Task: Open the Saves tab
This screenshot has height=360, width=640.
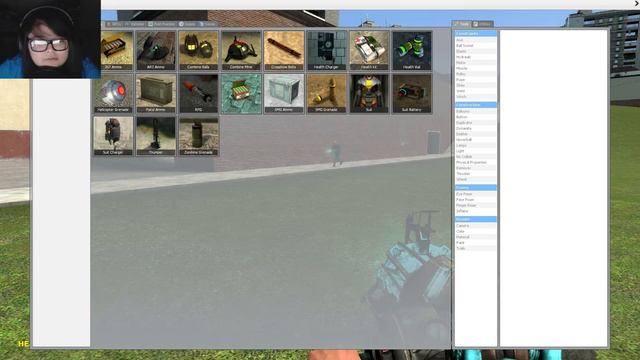Action: click(207, 24)
